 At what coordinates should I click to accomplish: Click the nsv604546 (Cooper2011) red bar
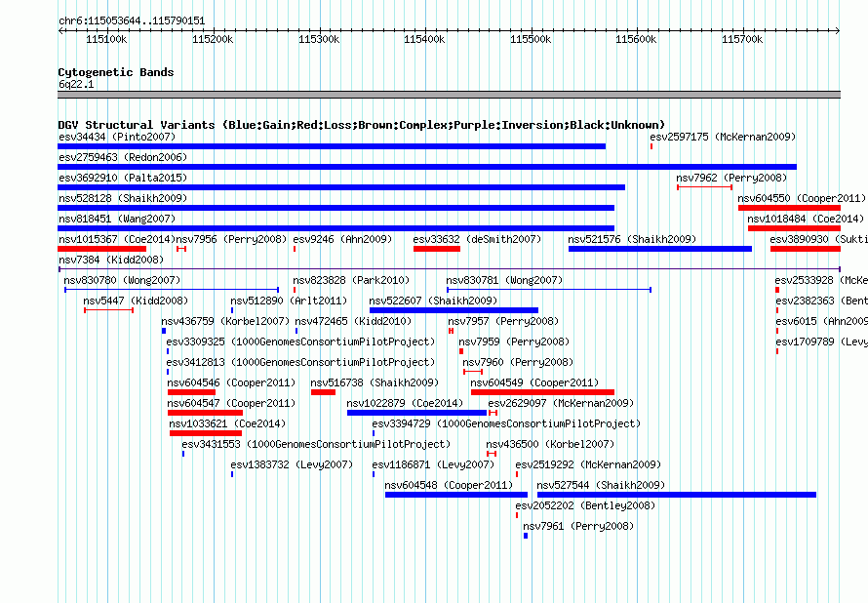pyautogui.click(x=191, y=392)
